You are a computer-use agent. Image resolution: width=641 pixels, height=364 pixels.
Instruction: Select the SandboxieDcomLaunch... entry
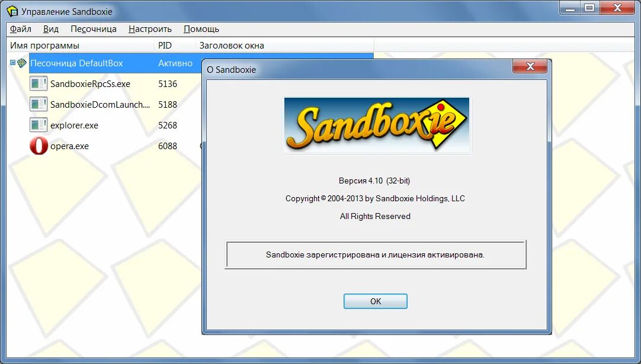click(x=100, y=105)
